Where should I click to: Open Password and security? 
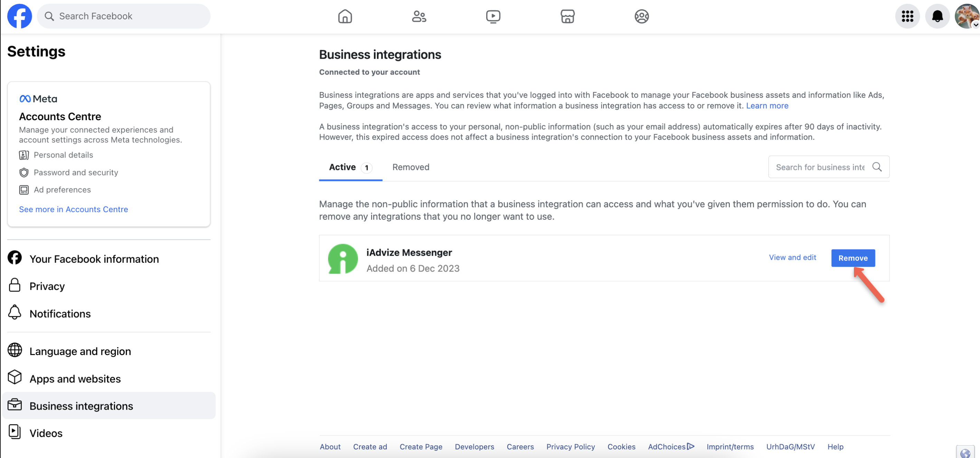(76, 172)
